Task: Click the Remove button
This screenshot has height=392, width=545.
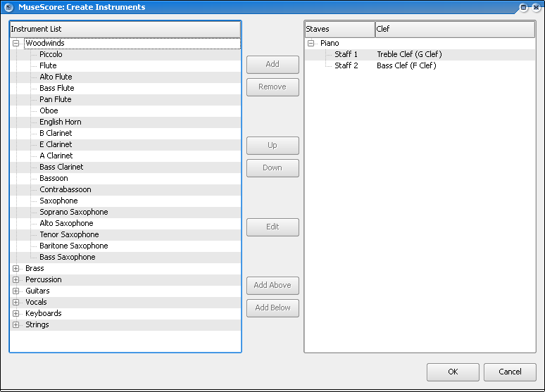Action: 272,87
